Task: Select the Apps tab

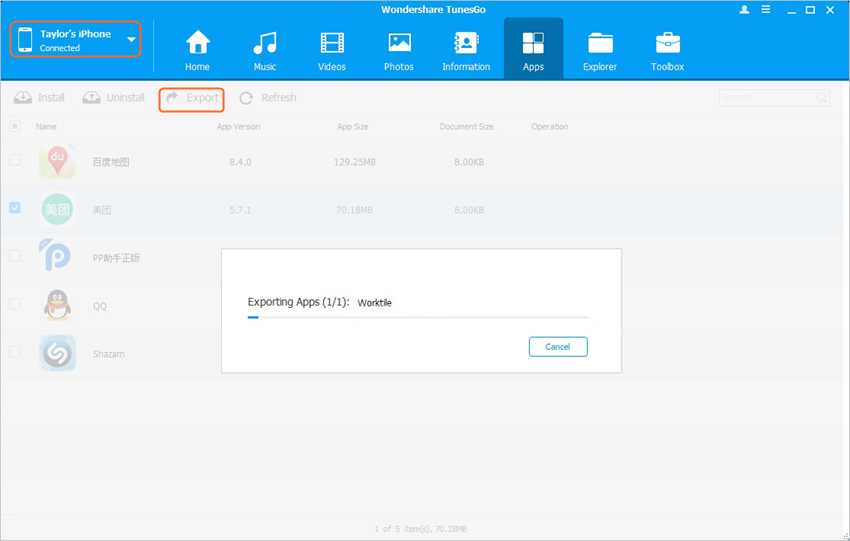Action: pyautogui.click(x=533, y=50)
